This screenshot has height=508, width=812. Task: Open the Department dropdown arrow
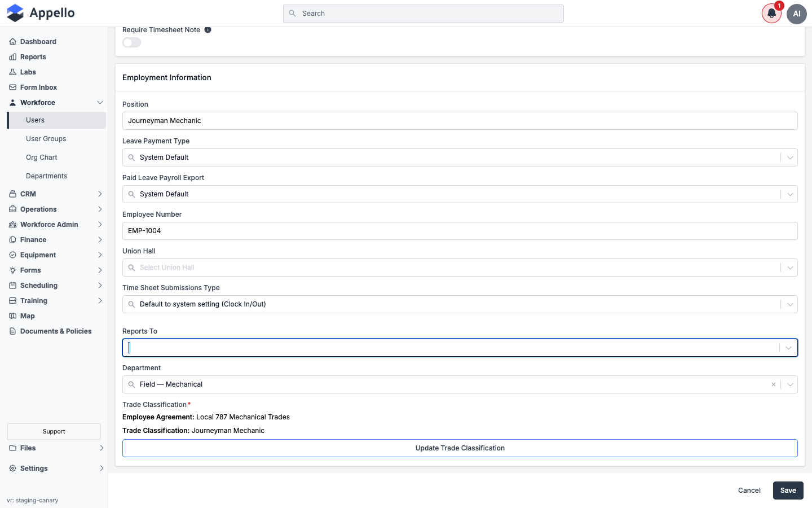(x=790, y=384)
